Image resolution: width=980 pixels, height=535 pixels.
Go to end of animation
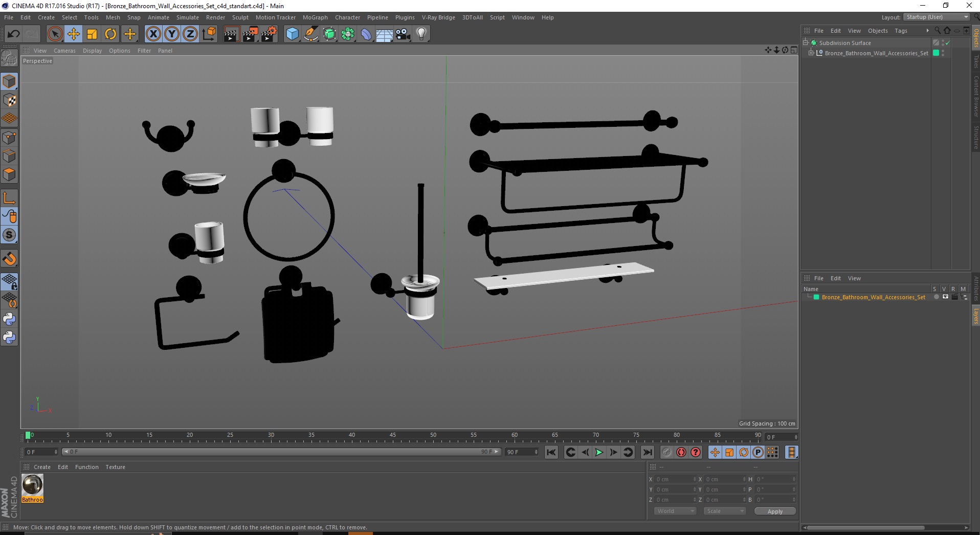pyautogui.click(x=647, y=452)
